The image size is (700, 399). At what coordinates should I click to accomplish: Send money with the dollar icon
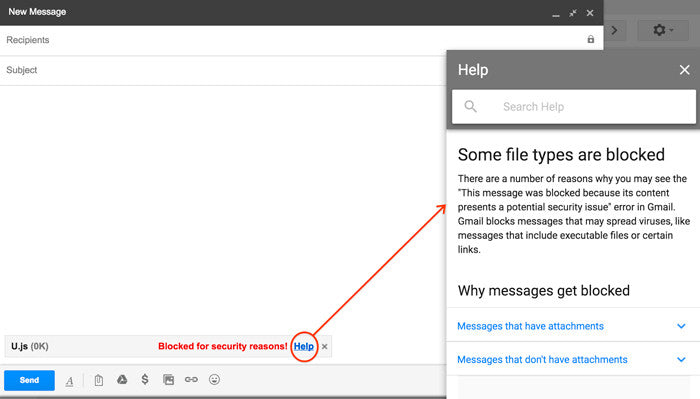tap(145, 380)
